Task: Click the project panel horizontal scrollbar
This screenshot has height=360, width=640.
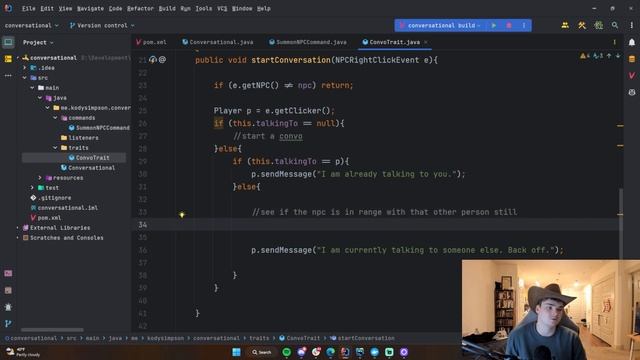Action: click(52, 329)
